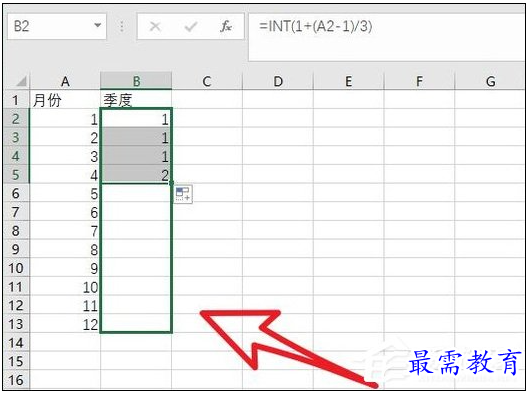Click cell B3 in the shaded selection
Screen dimensions: 530x394
136,137
